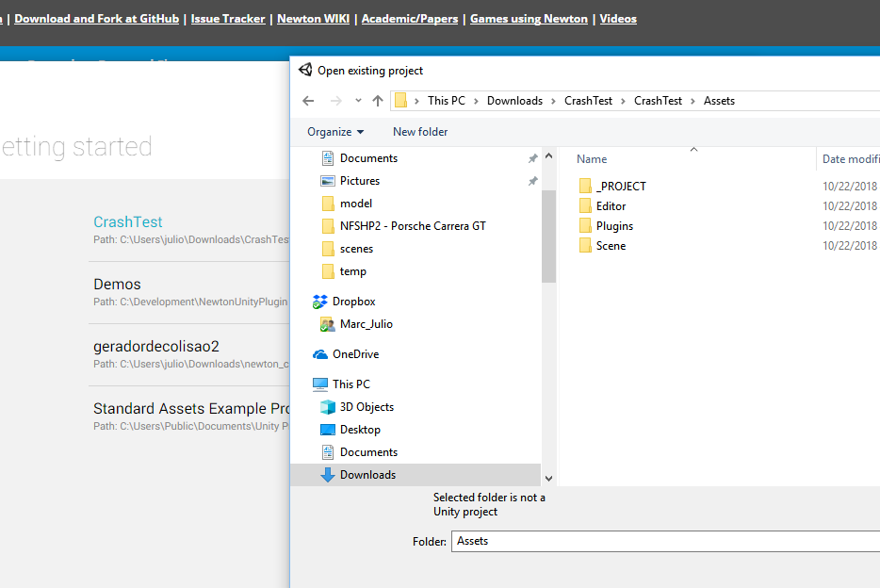Image resolution: width=880 pixels, height=588 pixels.
Task: Select 3D Objects in navigation tree
Action: click(367, 407)
